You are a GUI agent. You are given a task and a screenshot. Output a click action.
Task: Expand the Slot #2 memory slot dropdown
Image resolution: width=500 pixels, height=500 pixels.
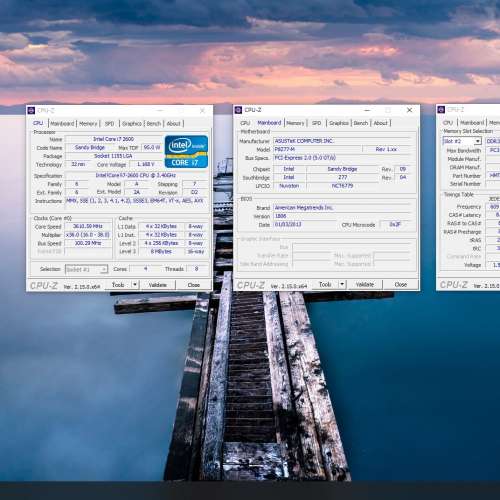click(478, 141)
